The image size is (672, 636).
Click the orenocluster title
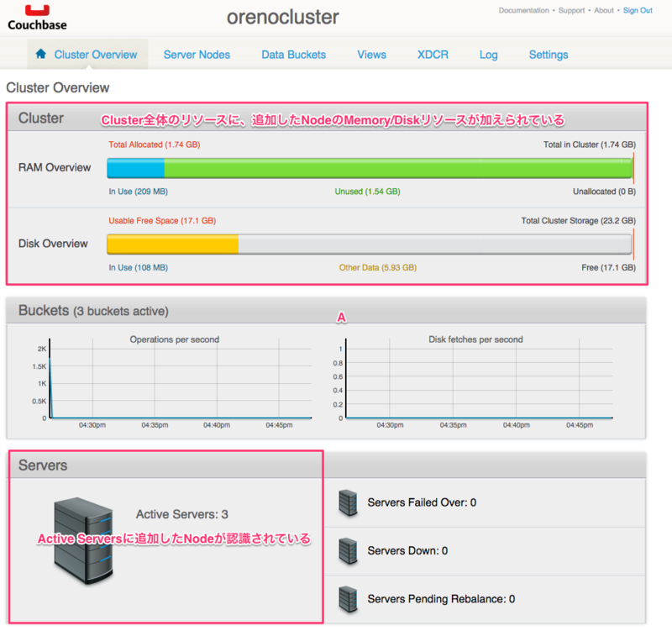click(283, 17)
